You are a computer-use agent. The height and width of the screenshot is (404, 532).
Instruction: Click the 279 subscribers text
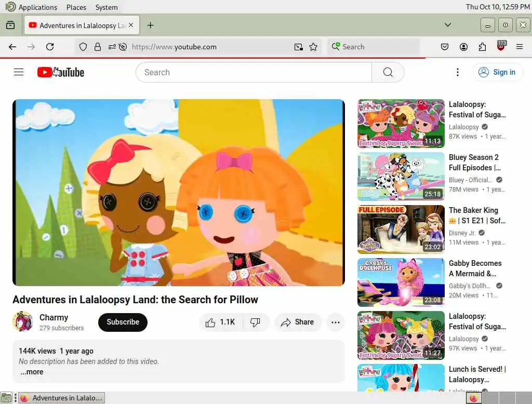(x=61, y=328)
